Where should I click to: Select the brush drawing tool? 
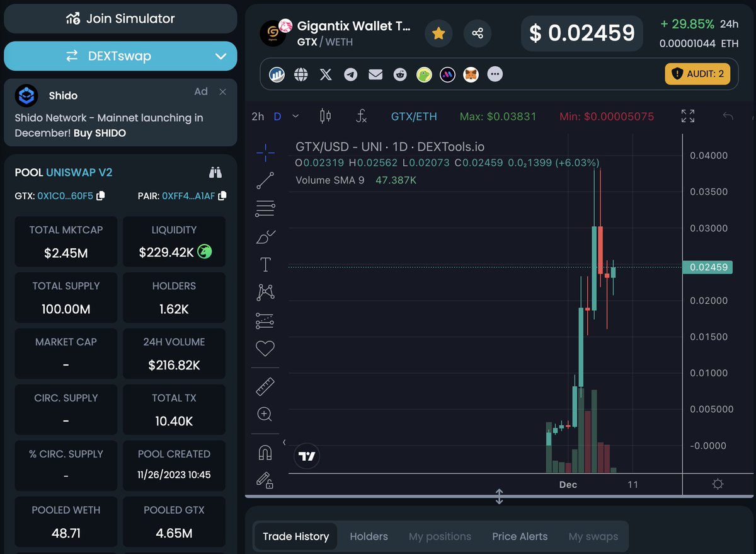point(265,236)
